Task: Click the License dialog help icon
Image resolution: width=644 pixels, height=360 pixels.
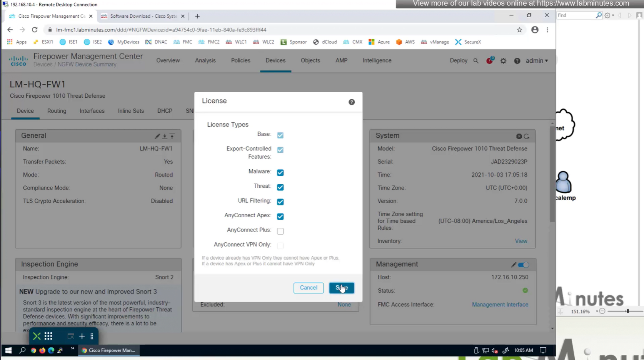Action: pos(351,102)
